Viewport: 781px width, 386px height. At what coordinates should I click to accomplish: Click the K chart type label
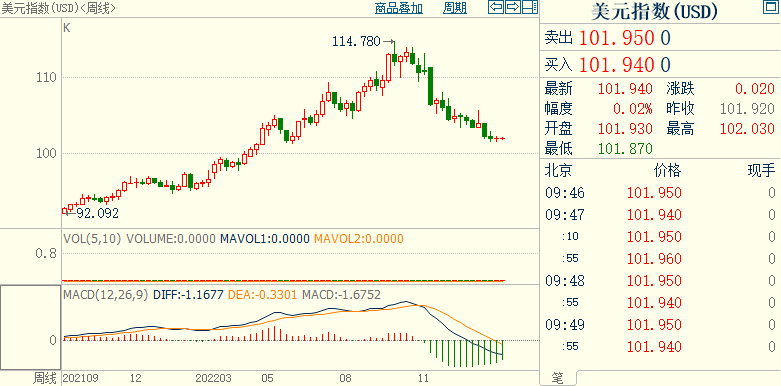click(67, 28)
